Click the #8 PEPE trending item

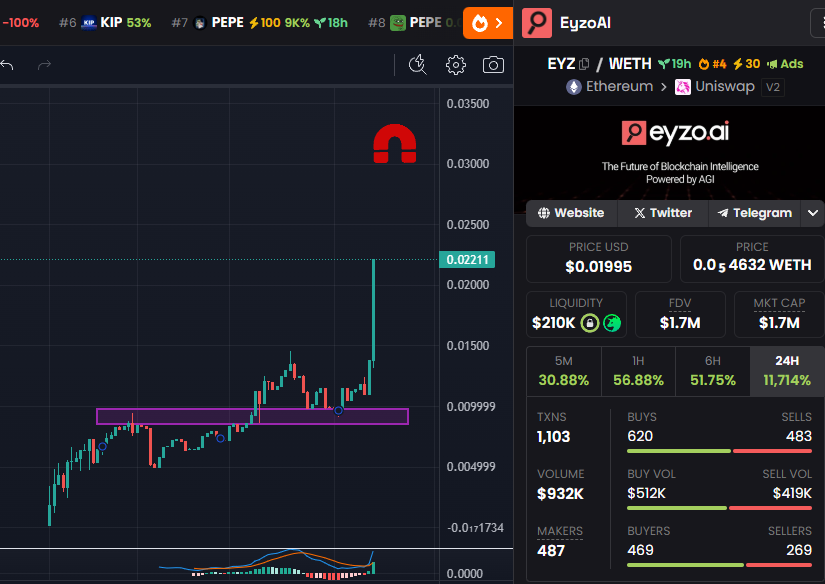click(x=415, y=23)
